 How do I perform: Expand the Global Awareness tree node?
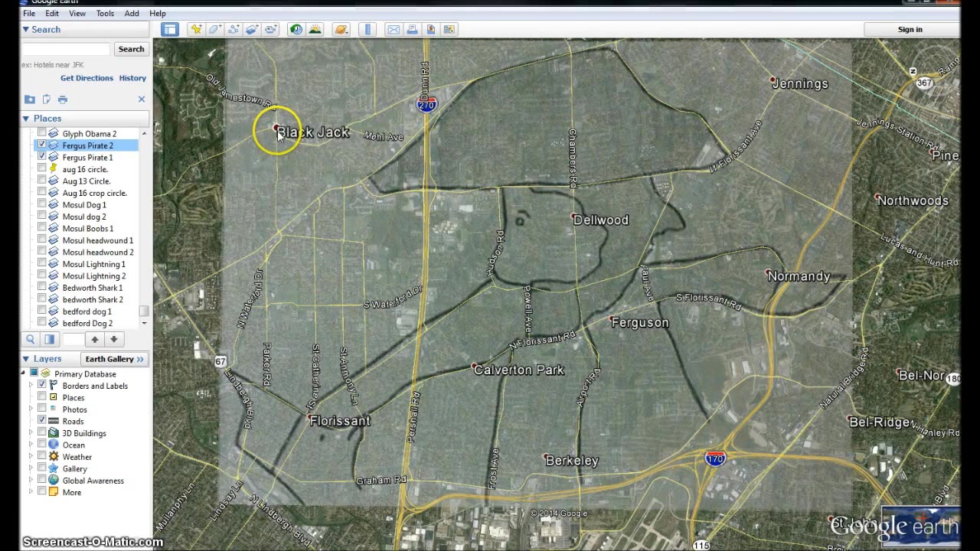[31, 481]
